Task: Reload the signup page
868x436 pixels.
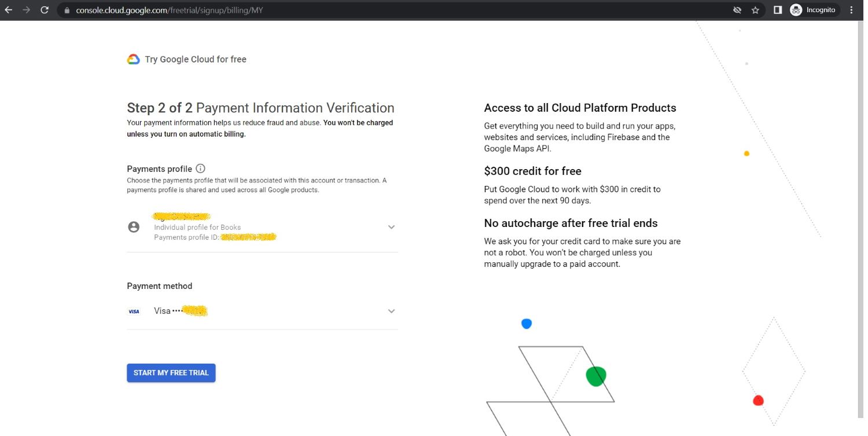Action: click(45, 10)
